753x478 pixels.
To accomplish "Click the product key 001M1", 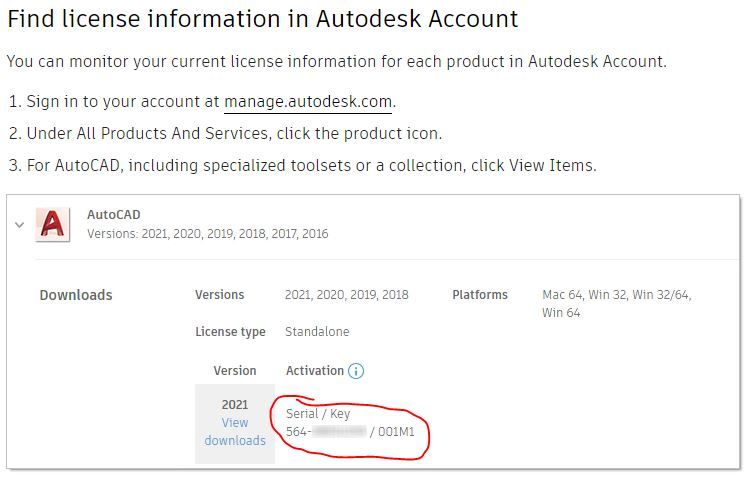I will pos(396,431).
